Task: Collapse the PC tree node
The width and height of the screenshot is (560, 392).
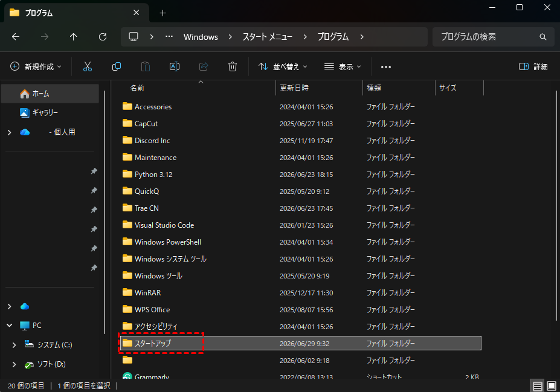Action: pos(9,326)
